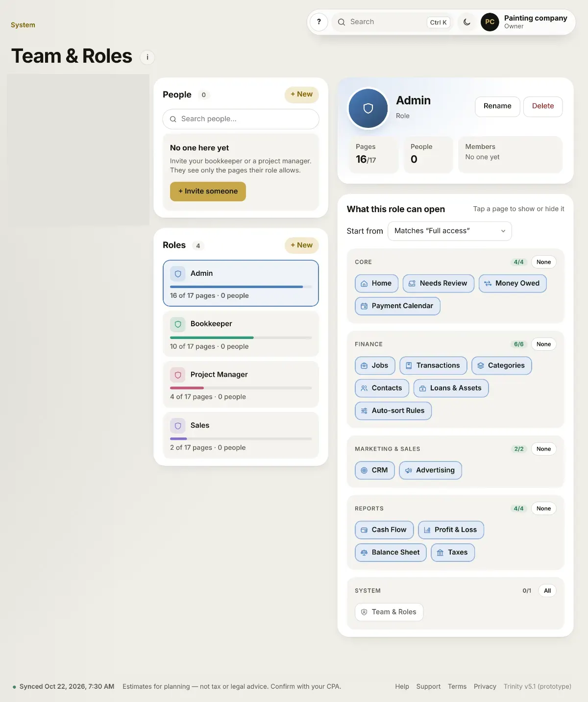
Task: Select the Sales role card
Action: click(241, 436)
